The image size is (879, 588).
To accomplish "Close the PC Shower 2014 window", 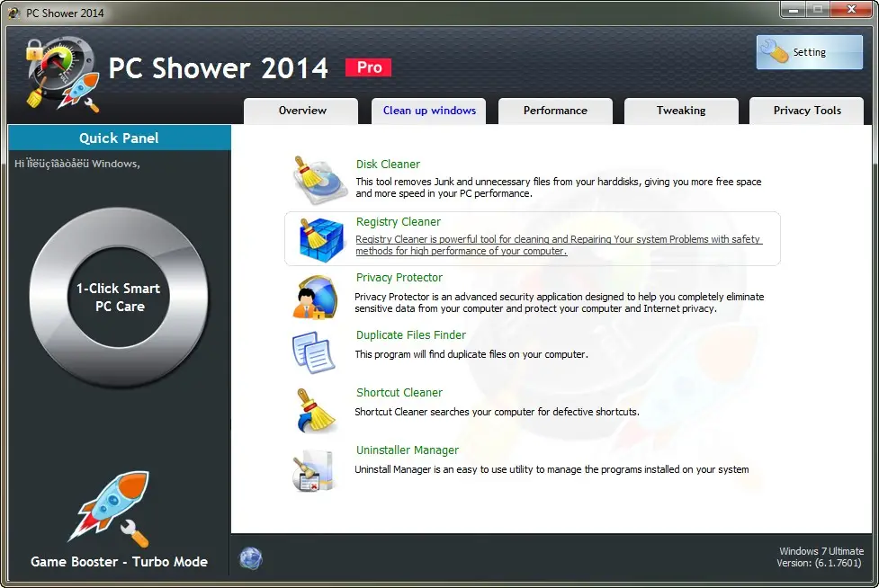I will coord(851,9).
